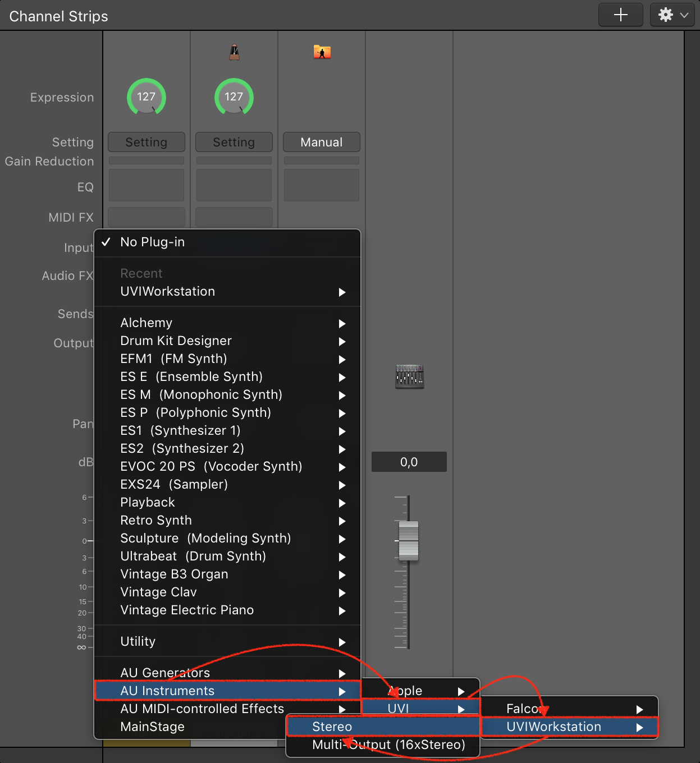Click the plus button to add channel strip

click(620, 15)
